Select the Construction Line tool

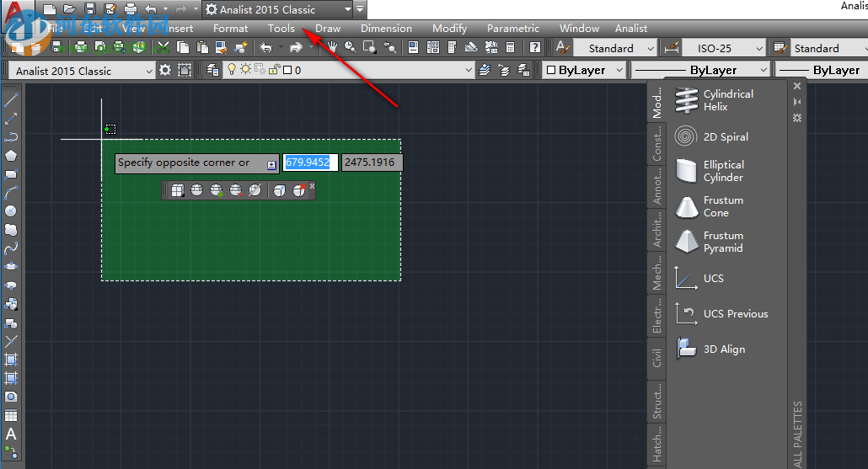pos(10,119)
